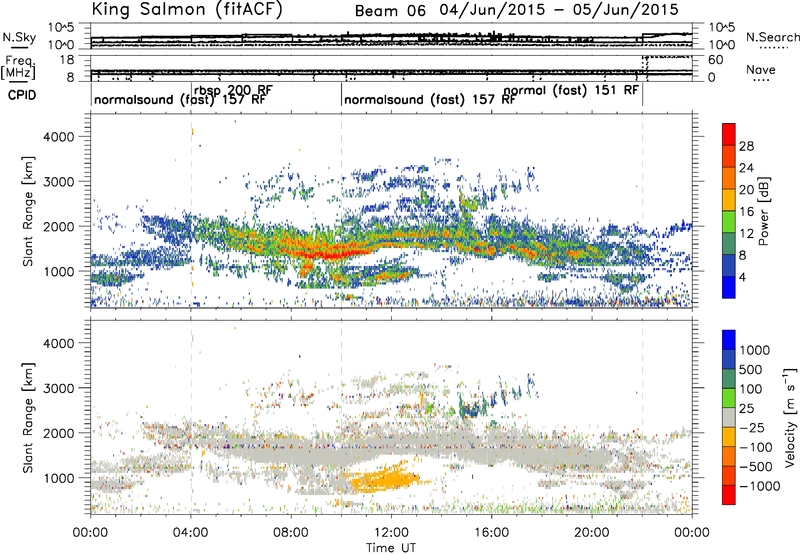Click the "normal (fast) 151 RF" CPID annotation

571,90
